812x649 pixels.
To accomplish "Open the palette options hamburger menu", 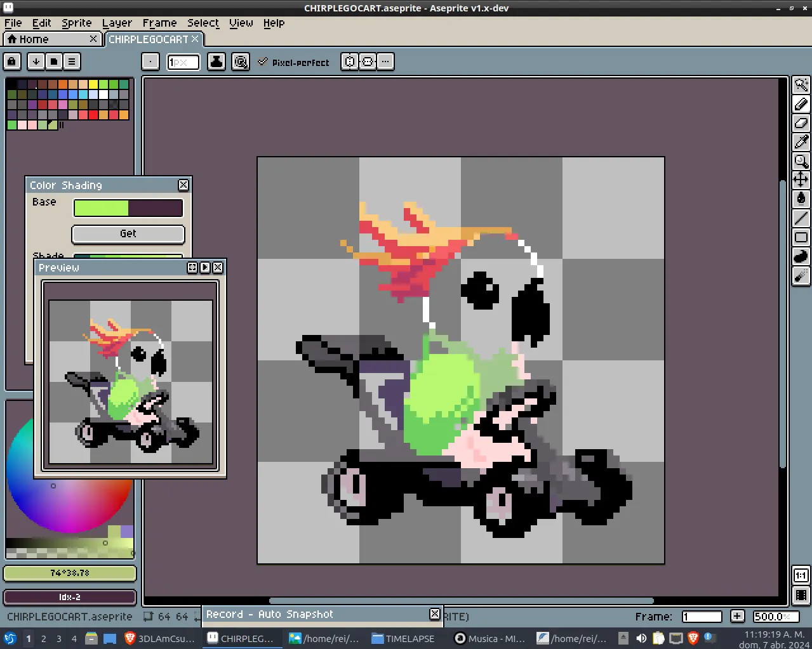I will click(72, 62).
